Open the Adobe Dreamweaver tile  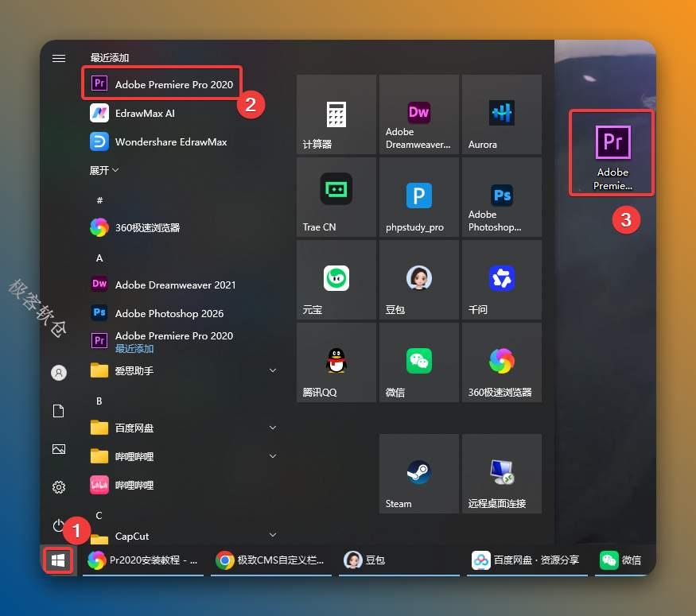[x=418, y=114]
